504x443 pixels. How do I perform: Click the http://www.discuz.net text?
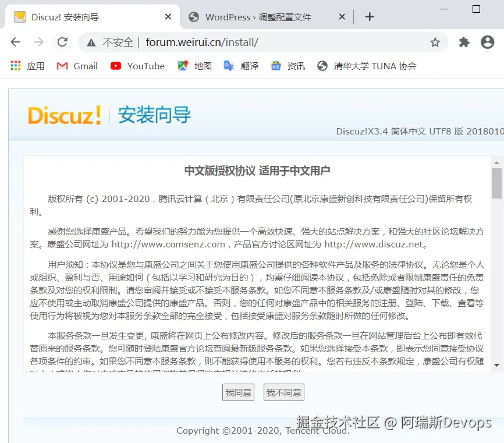click(x=374, y=244)
